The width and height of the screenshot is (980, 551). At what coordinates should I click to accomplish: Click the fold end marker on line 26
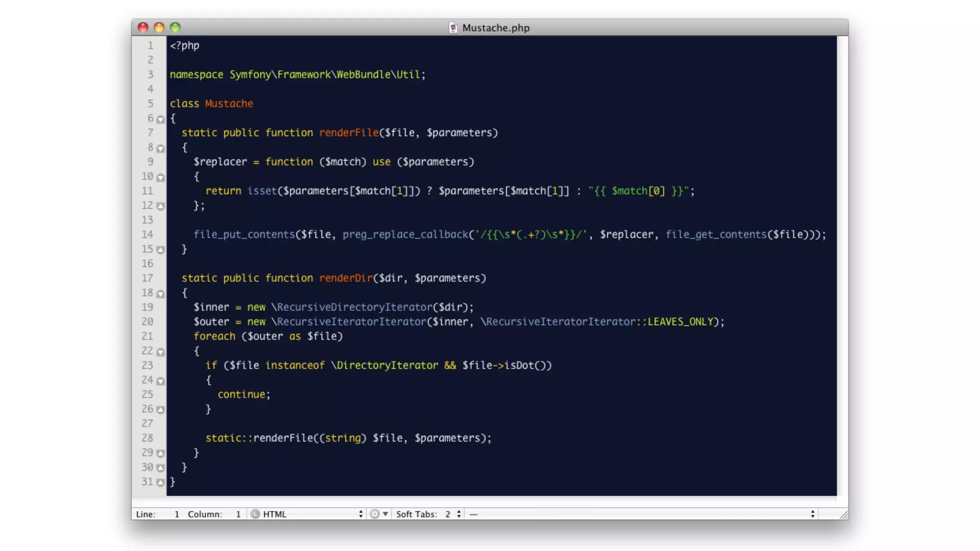pyautogui.click(x=161, y=410)
